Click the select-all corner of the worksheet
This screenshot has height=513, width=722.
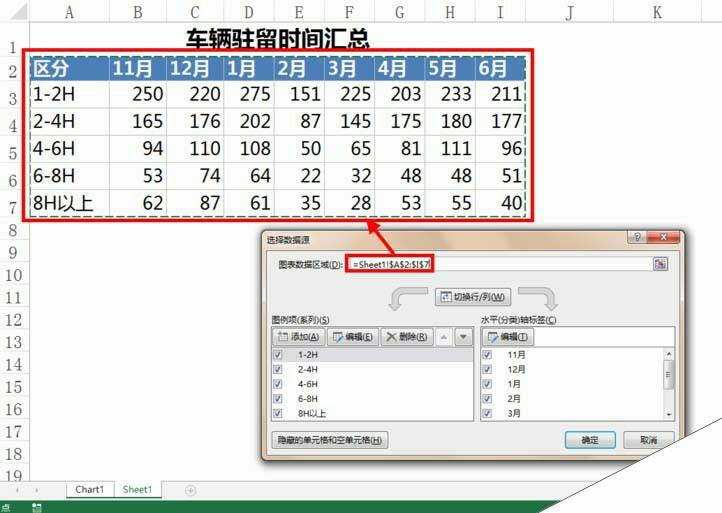click(16, 11)
